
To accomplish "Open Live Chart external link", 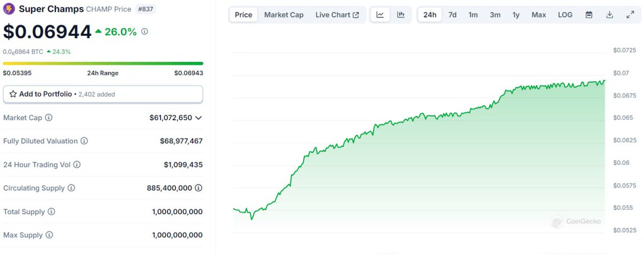I will [338, 14].
